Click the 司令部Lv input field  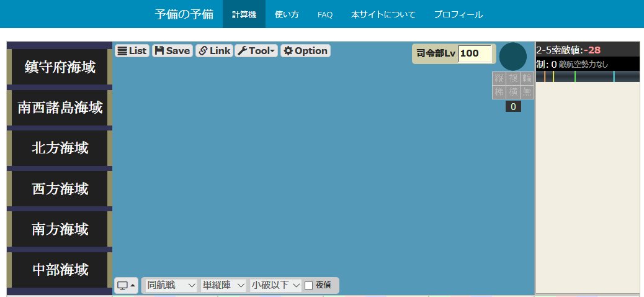tap(475, 53)
